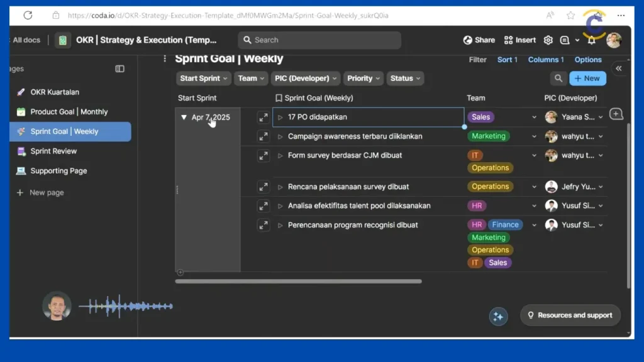
Task: Click the add comment icon
Action: (x=616, y=114)
